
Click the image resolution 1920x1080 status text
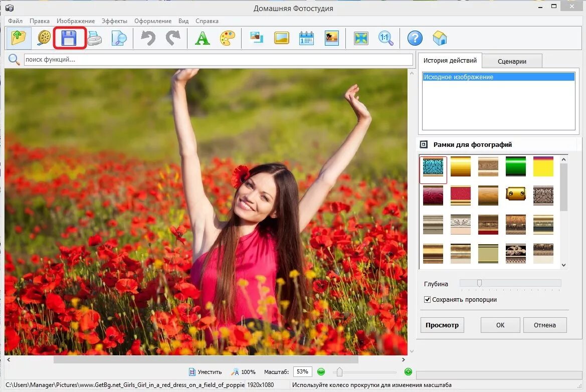pos(261,385)
